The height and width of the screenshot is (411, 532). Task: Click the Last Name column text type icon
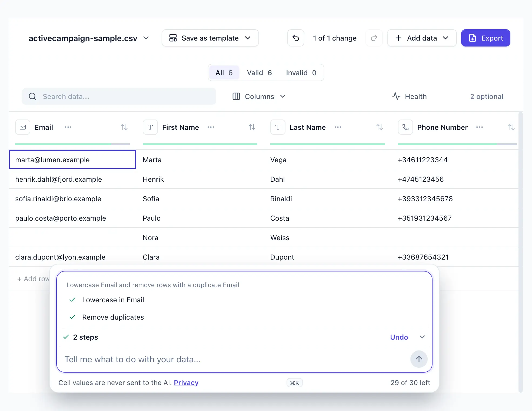point(278,127)
